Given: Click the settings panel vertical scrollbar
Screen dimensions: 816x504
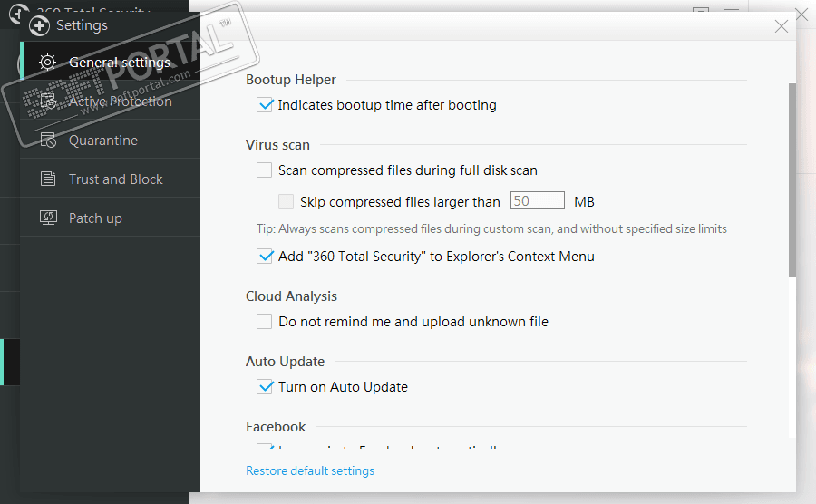Looking at the screenshot, I should 792,181.
